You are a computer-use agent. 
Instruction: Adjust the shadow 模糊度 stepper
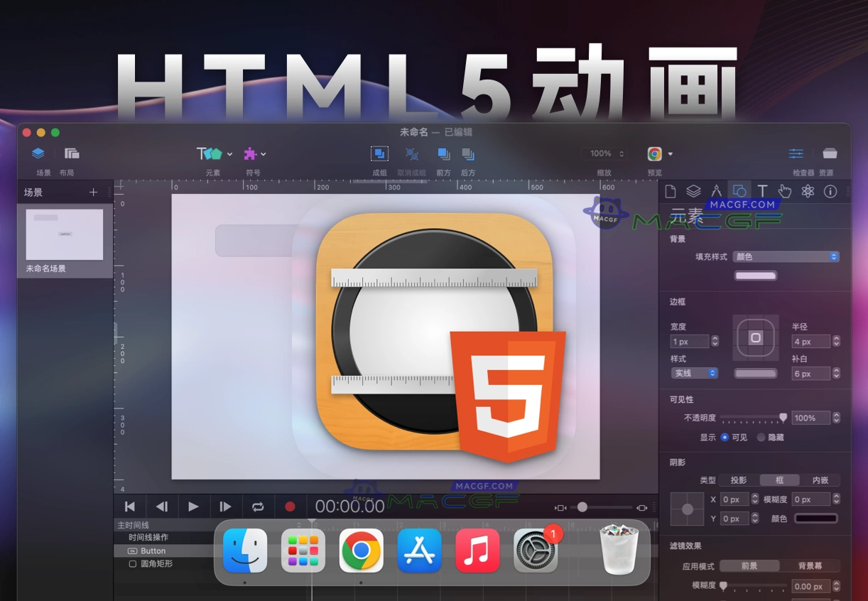(836, 499)
